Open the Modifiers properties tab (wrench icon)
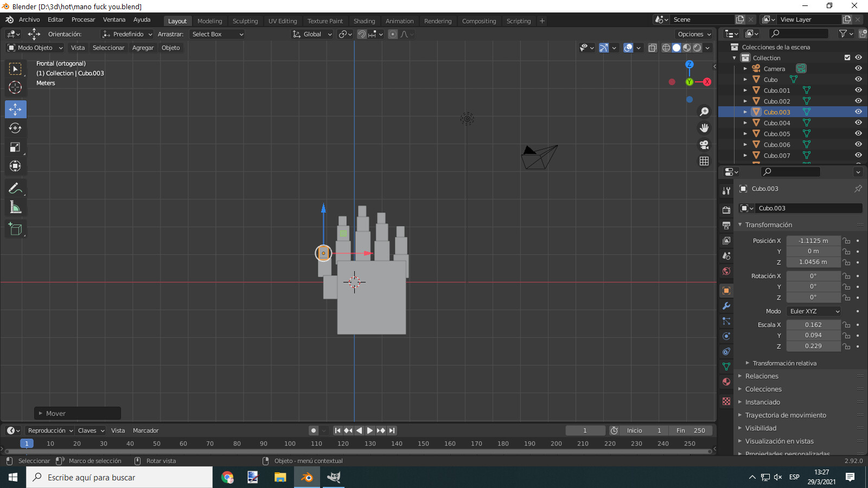The image size is (868, 488). click(x=726, y=306)
